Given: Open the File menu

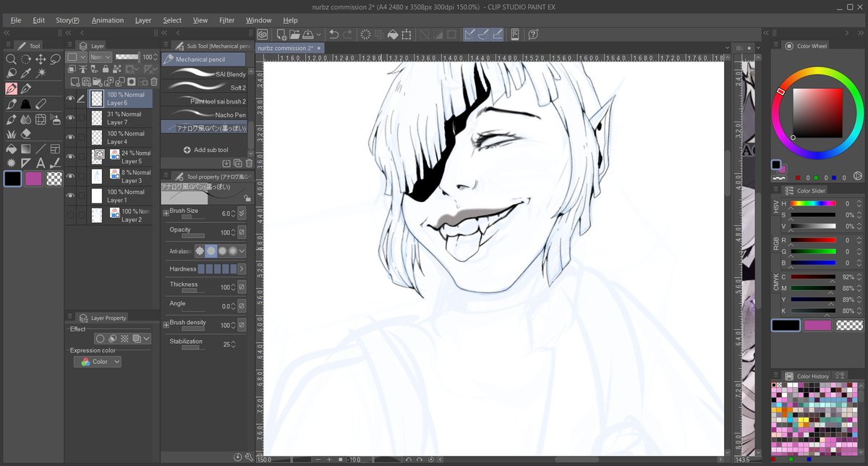Looking at the screenshot, I should point(16,20).
